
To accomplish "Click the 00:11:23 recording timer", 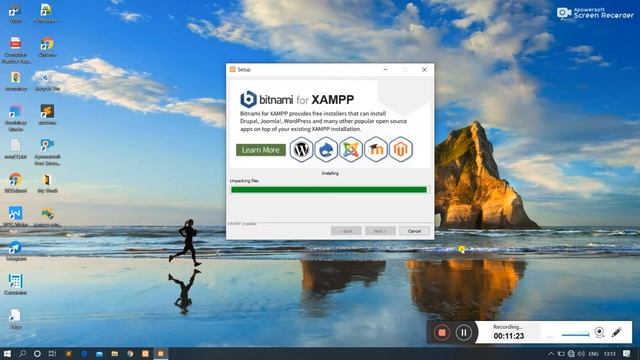I will point(509,336).
